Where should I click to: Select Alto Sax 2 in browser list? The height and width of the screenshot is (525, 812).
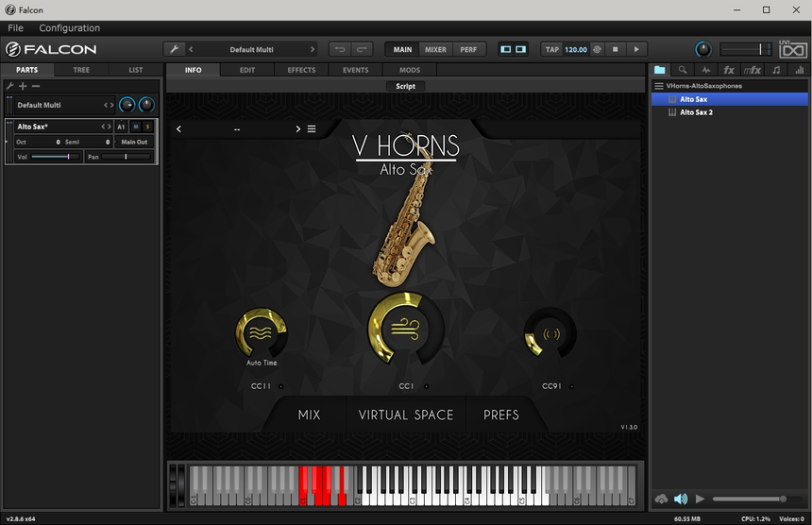729,112
